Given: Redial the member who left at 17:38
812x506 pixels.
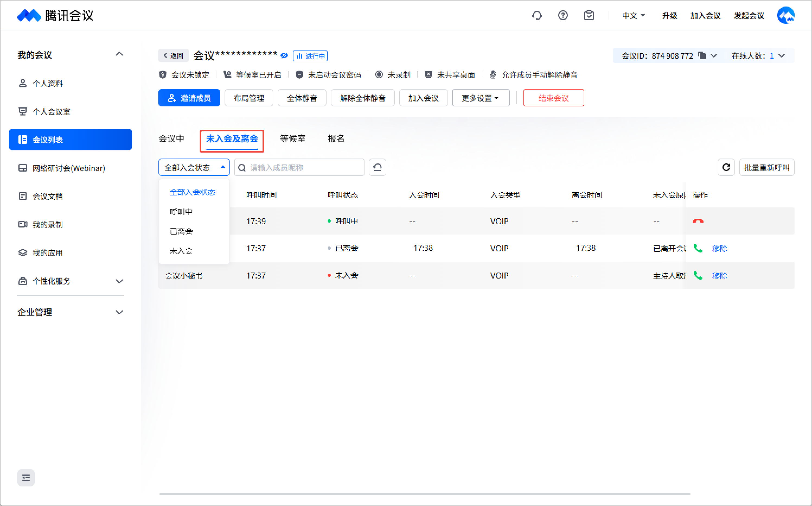Looking at the screenshot, I should coord(698,248).
